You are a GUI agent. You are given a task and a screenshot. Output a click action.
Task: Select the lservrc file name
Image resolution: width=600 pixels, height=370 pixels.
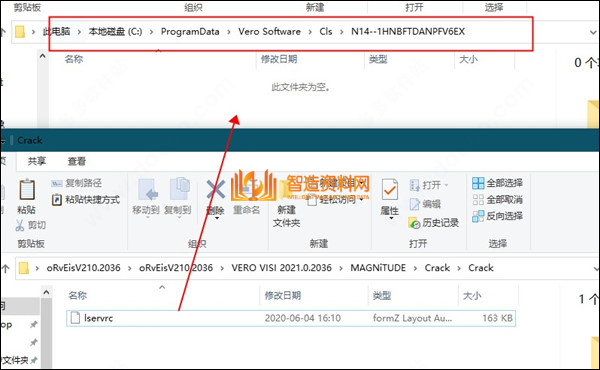tap(98, 318)
